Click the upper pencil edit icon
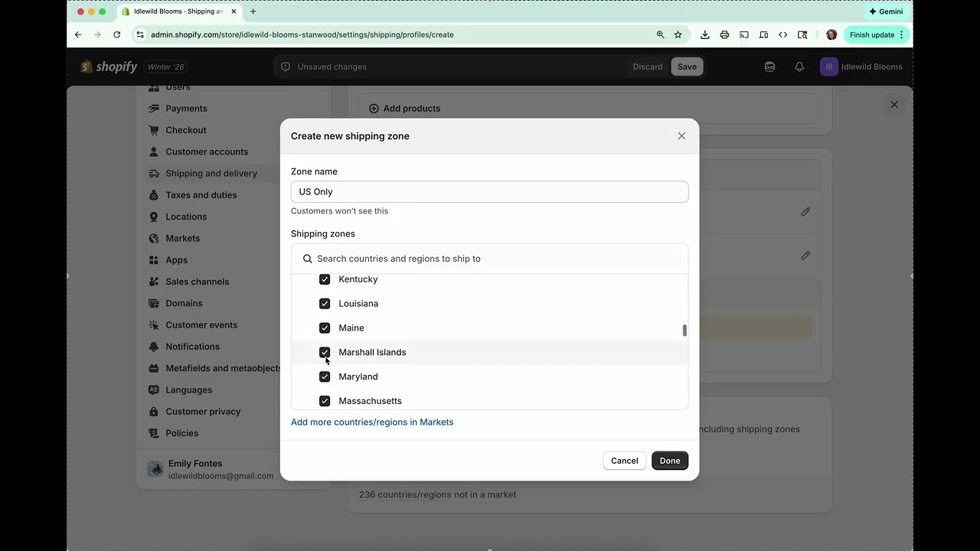The width and height of the screenshot is (980, 551). point(805,212)
